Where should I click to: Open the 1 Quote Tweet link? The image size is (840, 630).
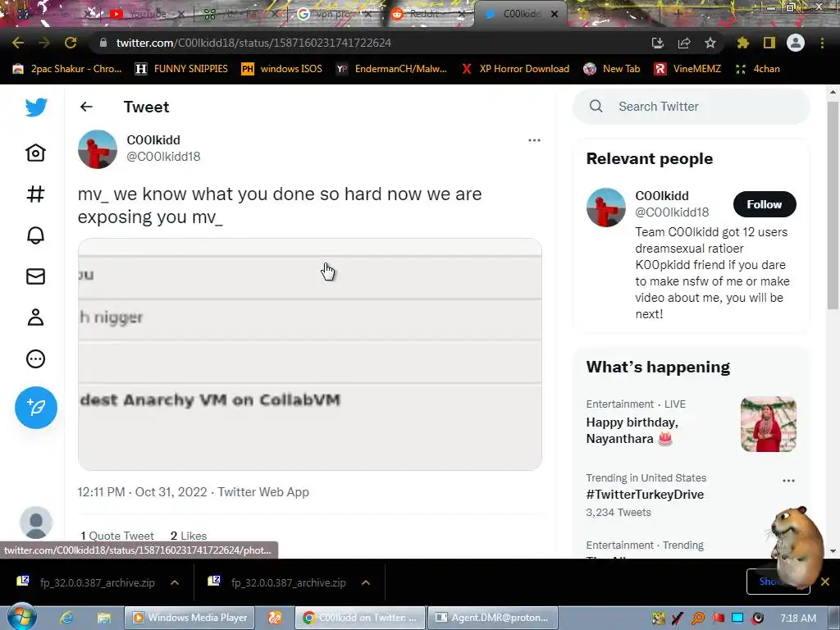pyautogui.click(x=116, y=536)
